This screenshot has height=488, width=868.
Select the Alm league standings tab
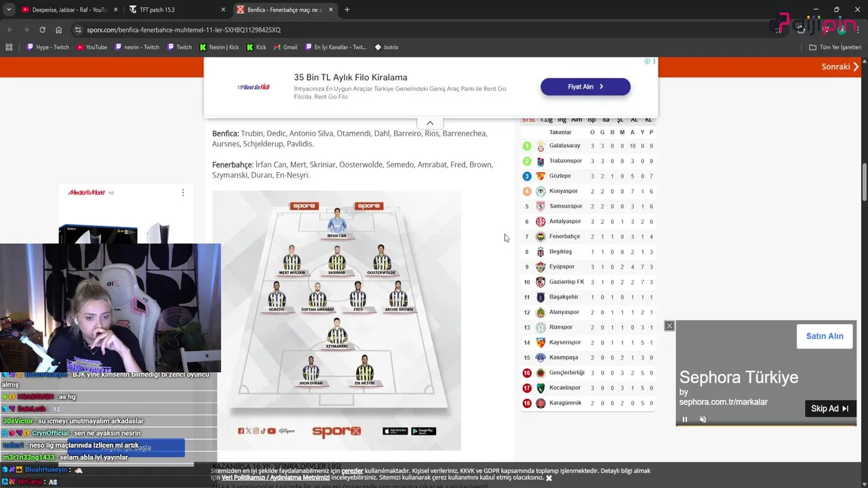pos(576,119)
